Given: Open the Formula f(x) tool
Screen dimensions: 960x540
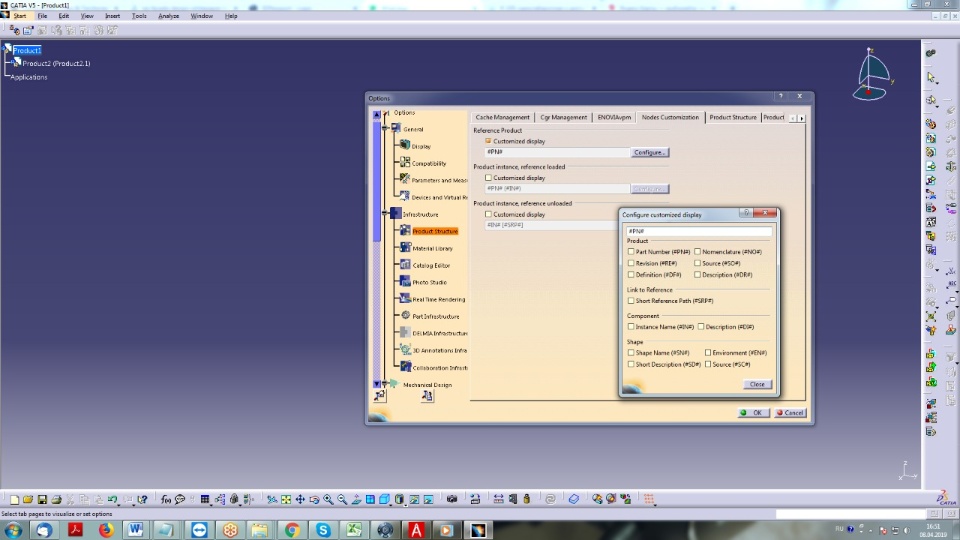Looking at the screenshot, I should (x=166, y=500).
